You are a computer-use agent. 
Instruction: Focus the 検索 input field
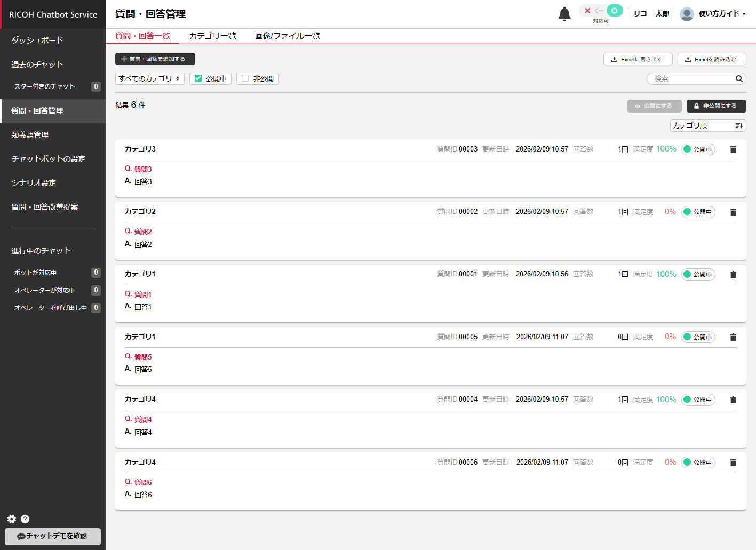pos(691,78)
